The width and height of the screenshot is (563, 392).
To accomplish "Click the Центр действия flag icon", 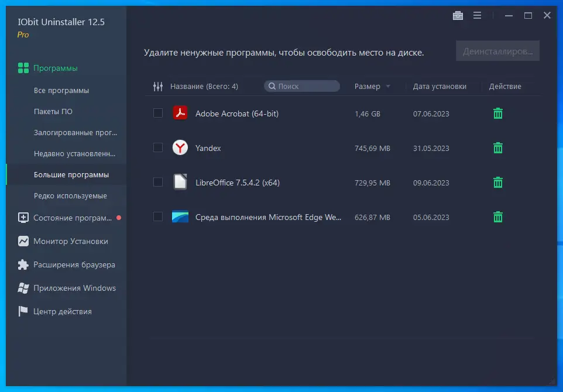I will [23, 311].
